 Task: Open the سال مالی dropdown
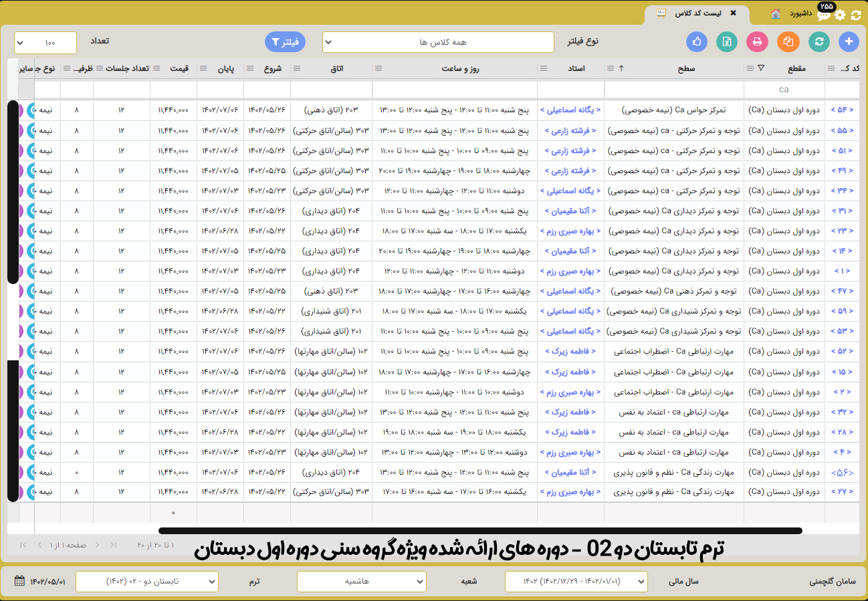click(x=576, y=582)
